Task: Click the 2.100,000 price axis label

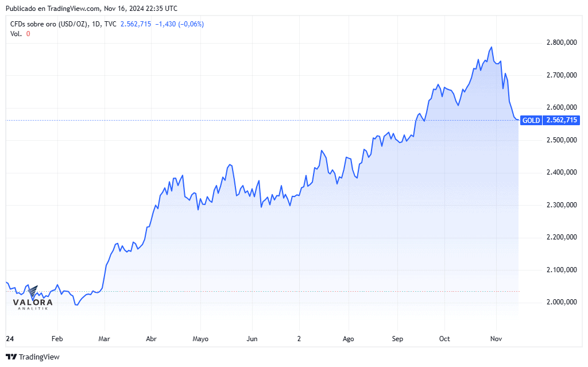Action: [x=562, y=270]
